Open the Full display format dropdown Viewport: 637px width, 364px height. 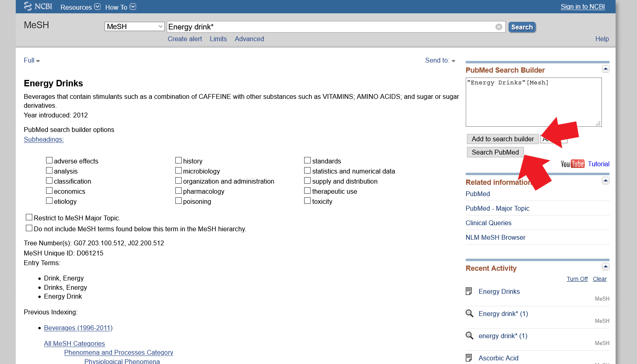click(32, 61)
